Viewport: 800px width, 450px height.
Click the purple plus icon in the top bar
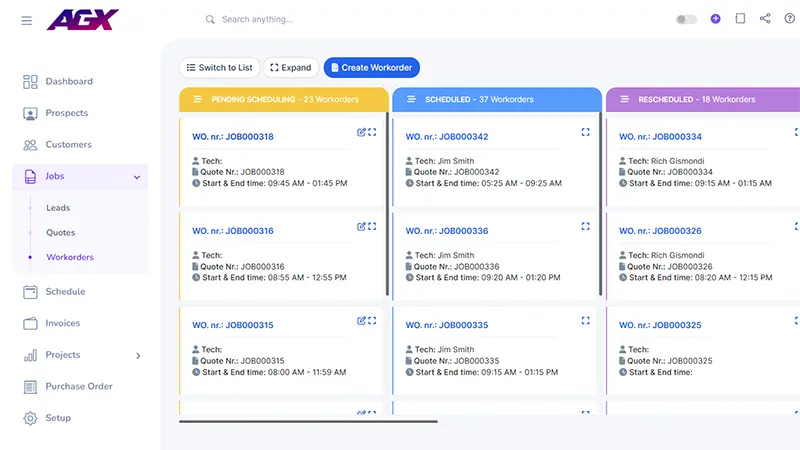pos(715,19)
